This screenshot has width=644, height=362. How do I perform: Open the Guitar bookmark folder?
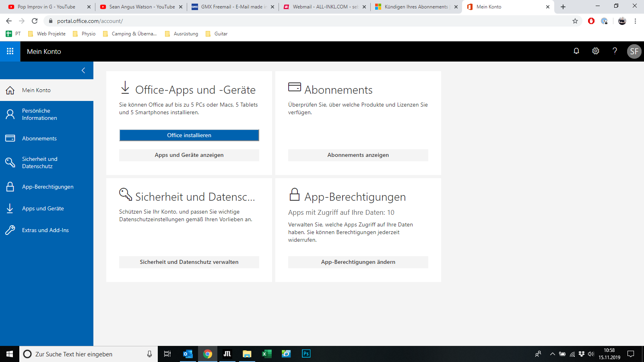pyautogui.click(x=217, y=34)
